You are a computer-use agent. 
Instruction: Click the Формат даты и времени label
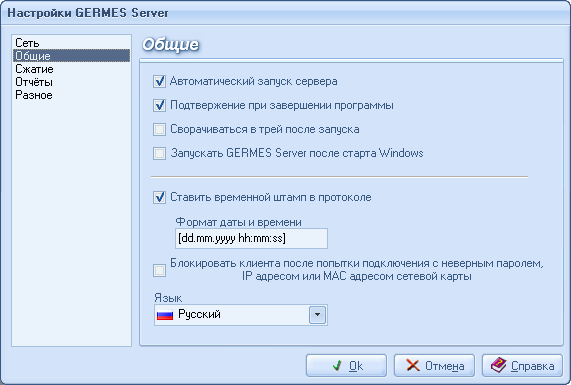click(239, 222)
